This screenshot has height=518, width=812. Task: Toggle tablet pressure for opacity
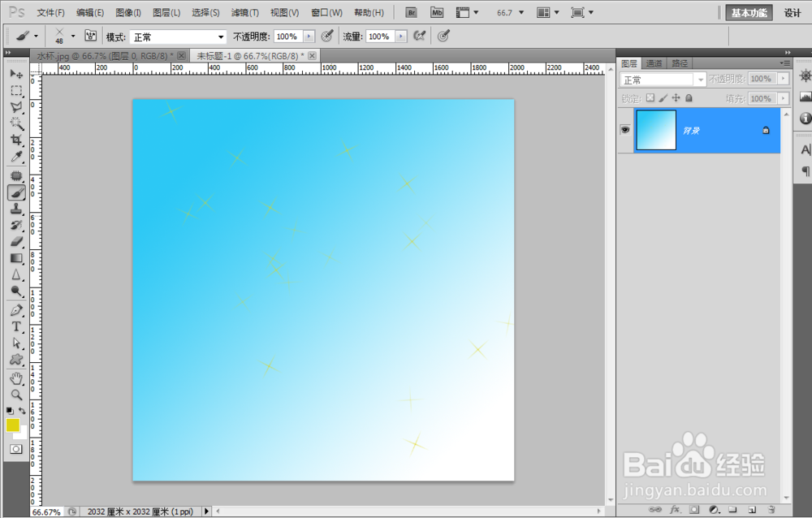click(x=327, y=36)
